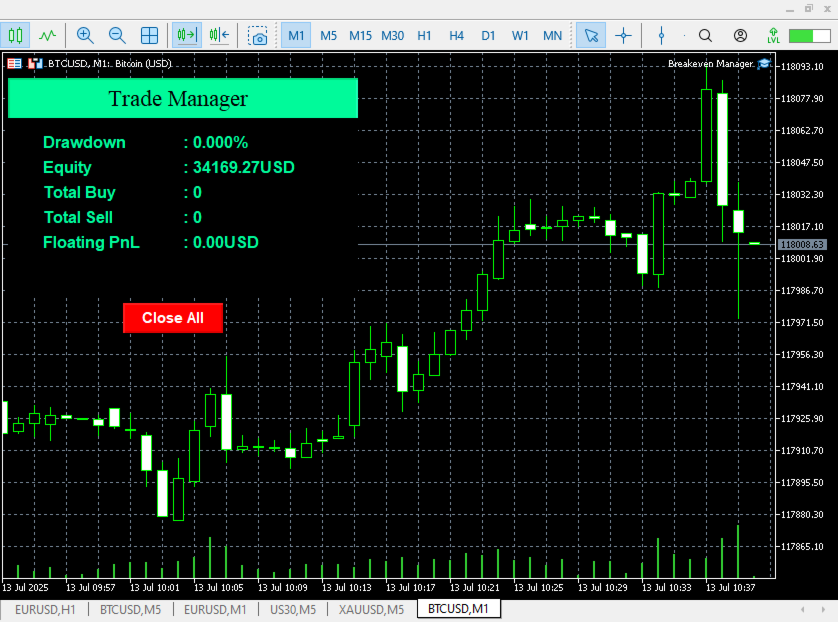This screenshot has height=622, width=838.
Task: Open the search magnifier icon
Action: 705,36
